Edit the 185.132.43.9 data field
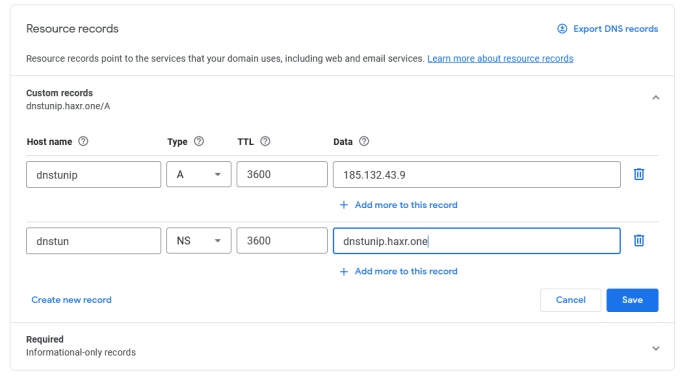 477,174
